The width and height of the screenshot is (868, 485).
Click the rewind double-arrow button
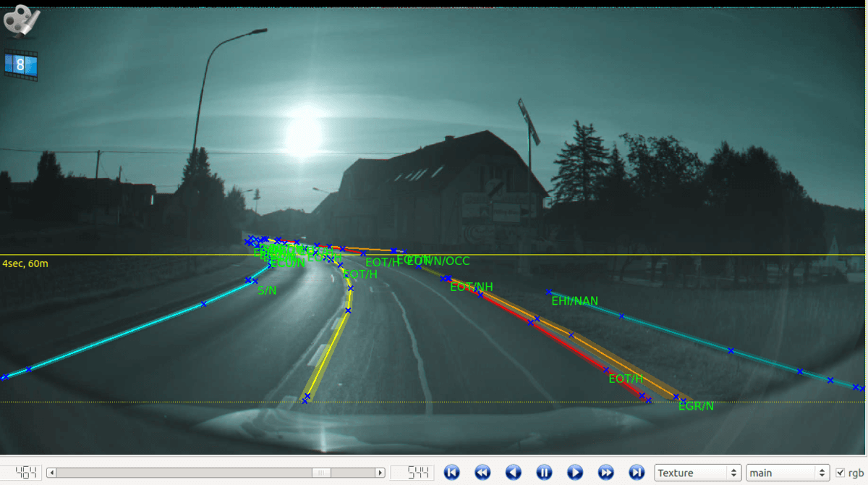click(482, 473)
